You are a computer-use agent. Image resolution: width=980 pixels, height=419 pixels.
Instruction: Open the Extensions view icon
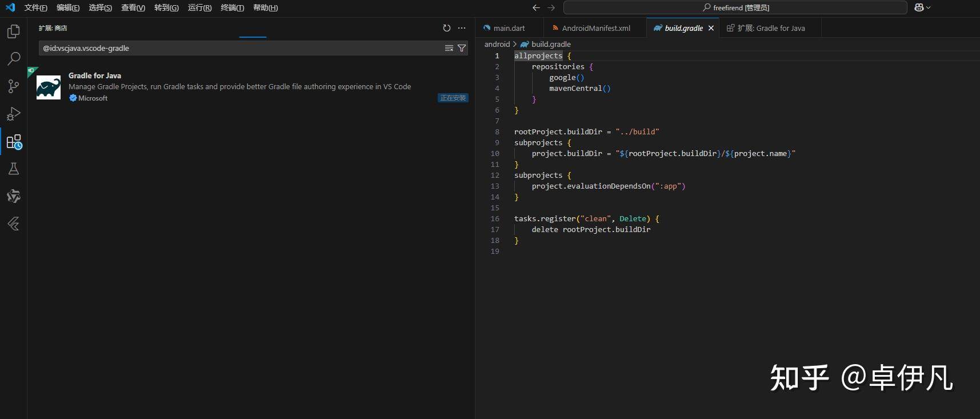click(14, 142)
